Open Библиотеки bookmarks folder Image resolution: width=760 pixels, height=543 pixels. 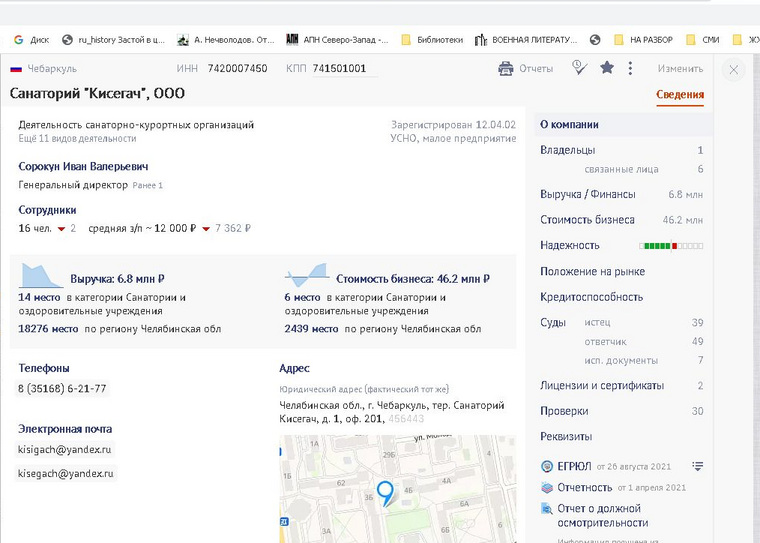coord(432,40)
